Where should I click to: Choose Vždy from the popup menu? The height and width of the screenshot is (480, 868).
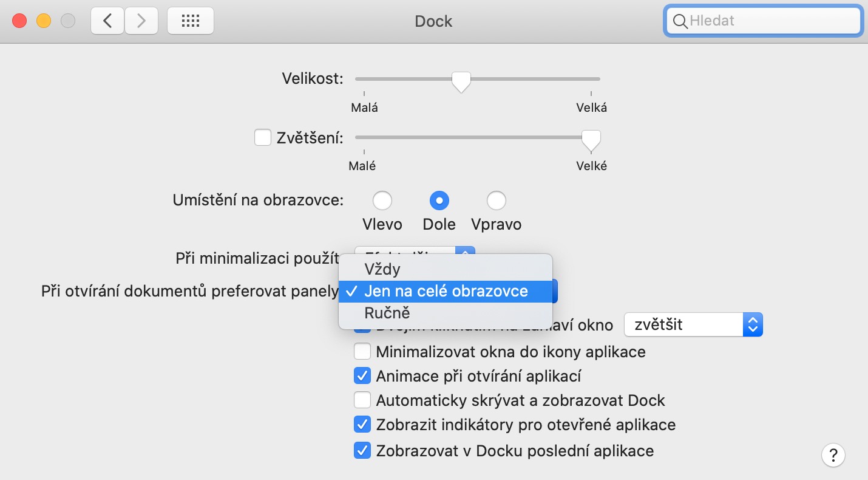(382, 269)
